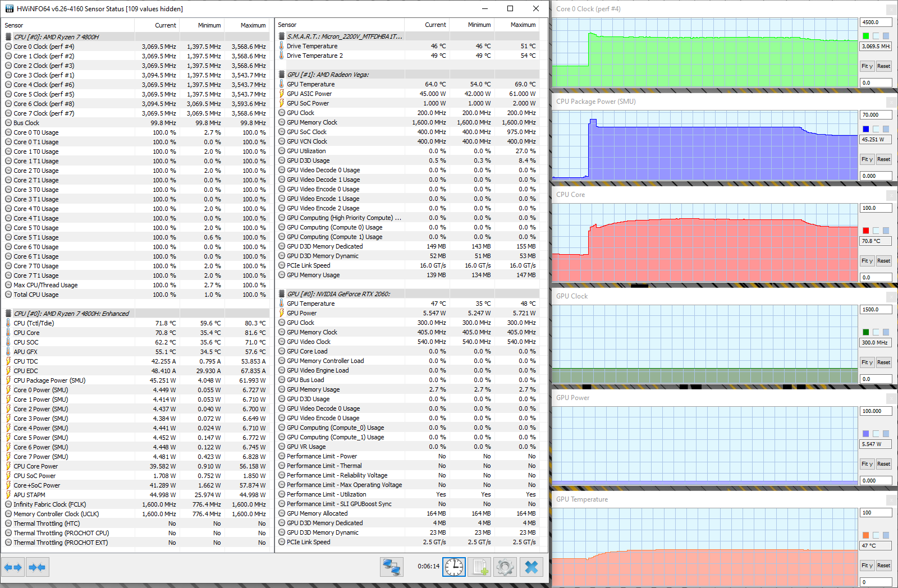
Task: Click the lightning icon beside CPU TDC
Action: pyautogui.click(x=8, y=361)
